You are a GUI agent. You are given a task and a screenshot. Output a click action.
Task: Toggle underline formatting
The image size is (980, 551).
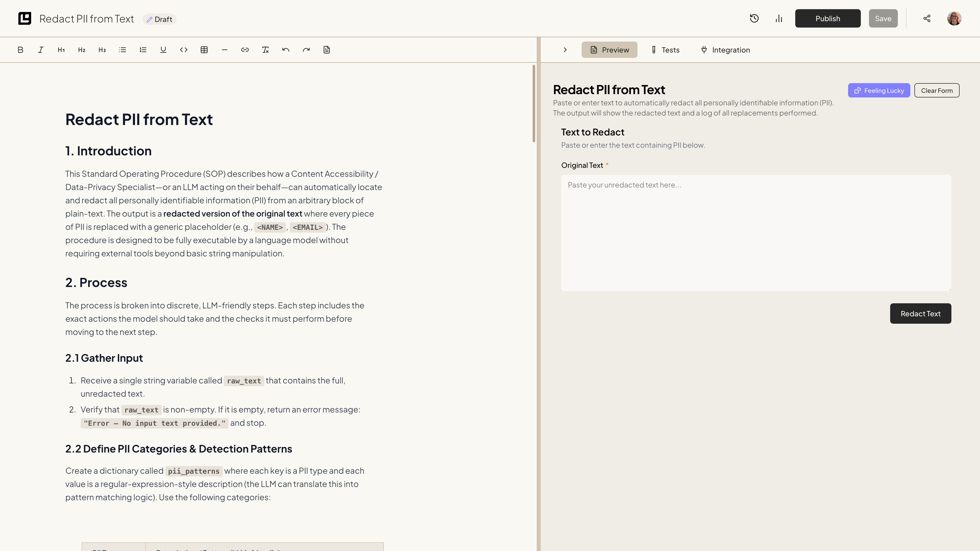pyautogui.click(x=163, y=50)
